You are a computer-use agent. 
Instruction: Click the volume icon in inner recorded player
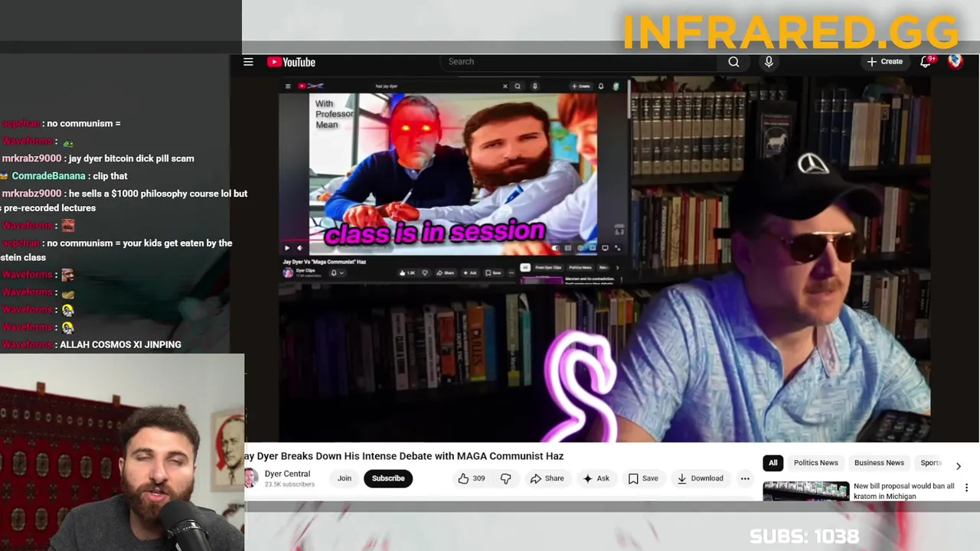coord(299,248)
